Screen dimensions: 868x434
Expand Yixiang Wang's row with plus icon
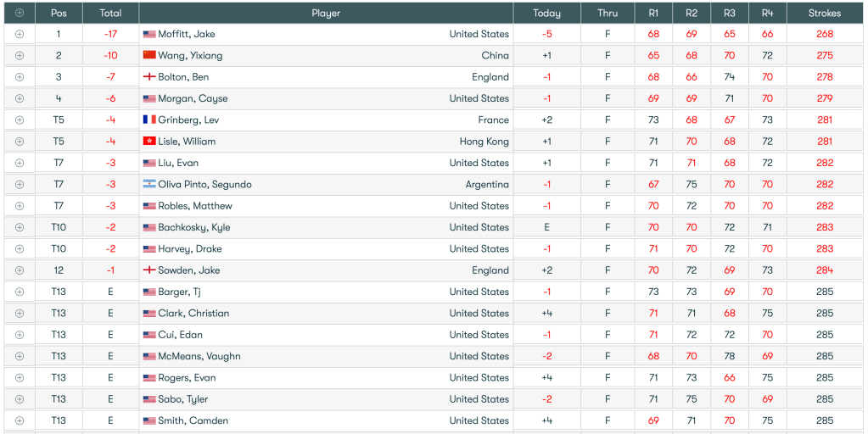(20, 56)
